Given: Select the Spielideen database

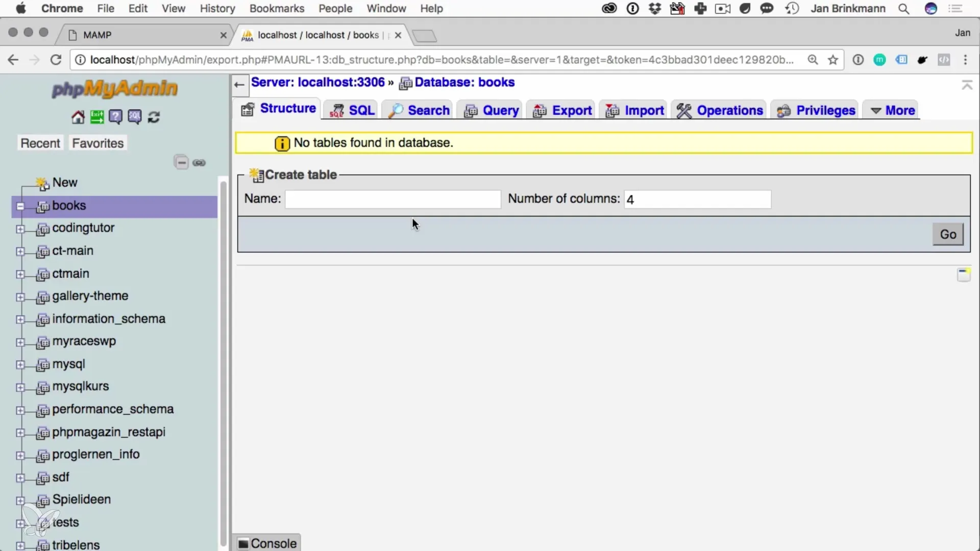Looking at the screenshot, I should pos(82,499).
